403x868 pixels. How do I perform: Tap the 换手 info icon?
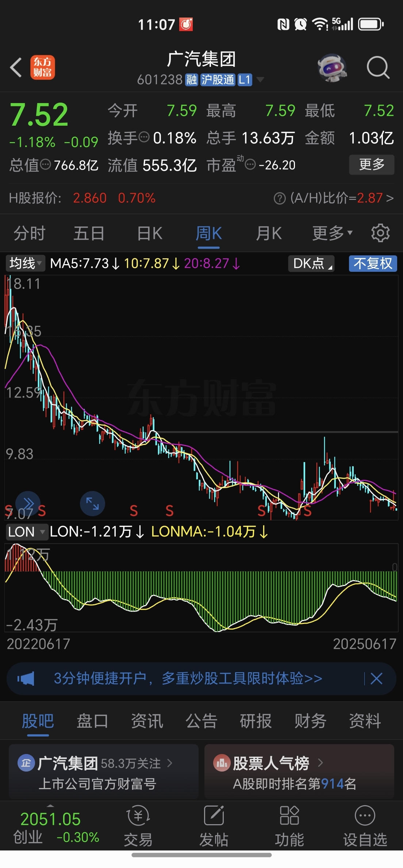tap(145, 137)
